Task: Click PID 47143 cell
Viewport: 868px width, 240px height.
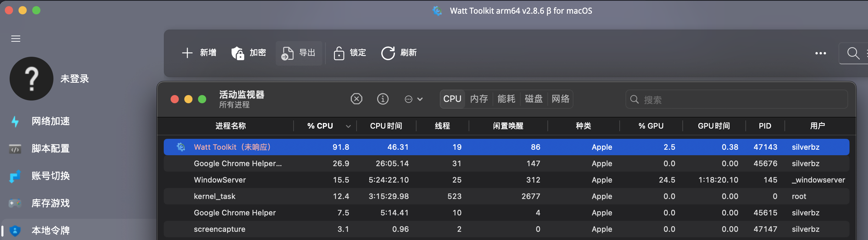Action: pyautogui.click(x=765, y=147)
